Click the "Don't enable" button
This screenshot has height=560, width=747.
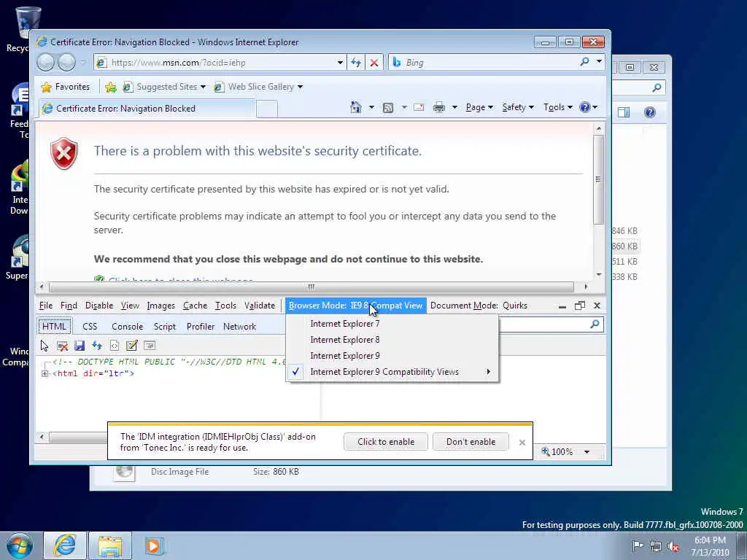[x=471, y=442]
